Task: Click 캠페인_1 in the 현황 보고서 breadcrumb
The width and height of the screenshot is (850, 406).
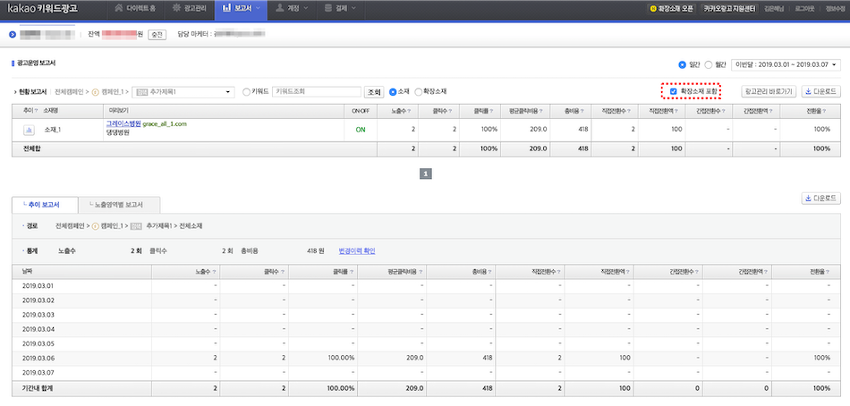Action: [112, 92]
